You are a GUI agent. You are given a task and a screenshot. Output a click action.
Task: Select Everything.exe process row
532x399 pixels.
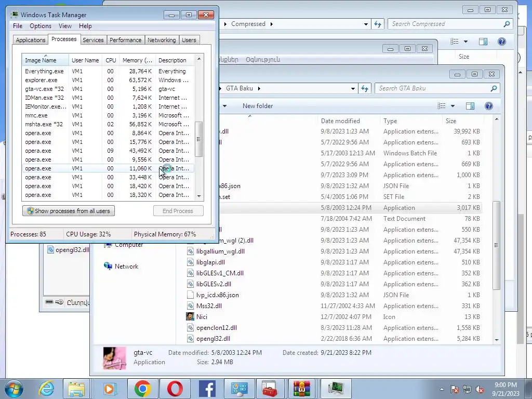[x=108, y=71]
